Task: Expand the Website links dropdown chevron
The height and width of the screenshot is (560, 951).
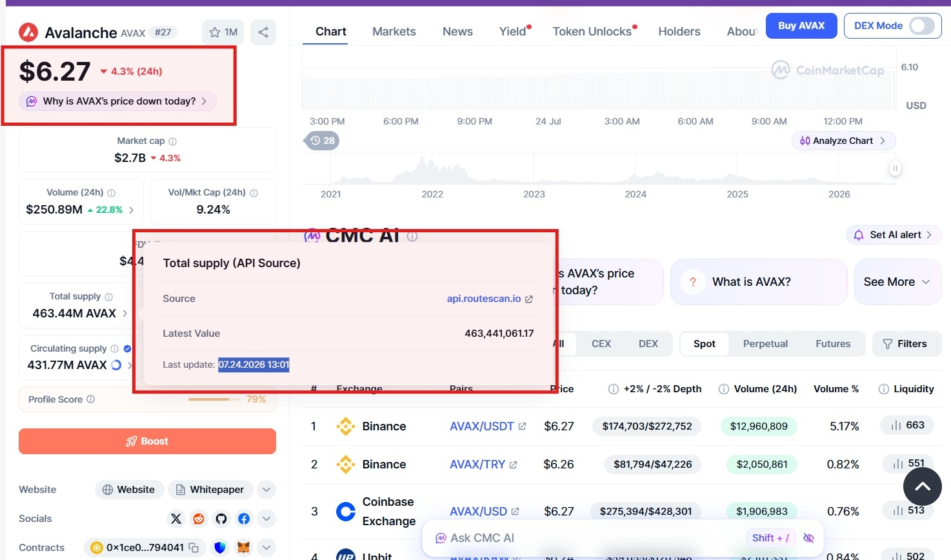Action: coord(266,490)
